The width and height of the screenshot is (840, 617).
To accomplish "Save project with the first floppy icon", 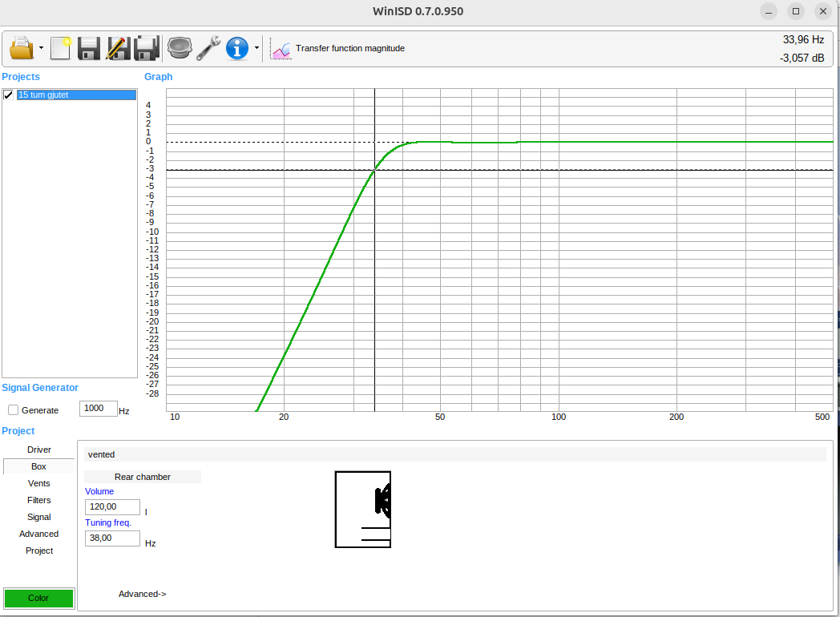I will click(x=89, y=48).
